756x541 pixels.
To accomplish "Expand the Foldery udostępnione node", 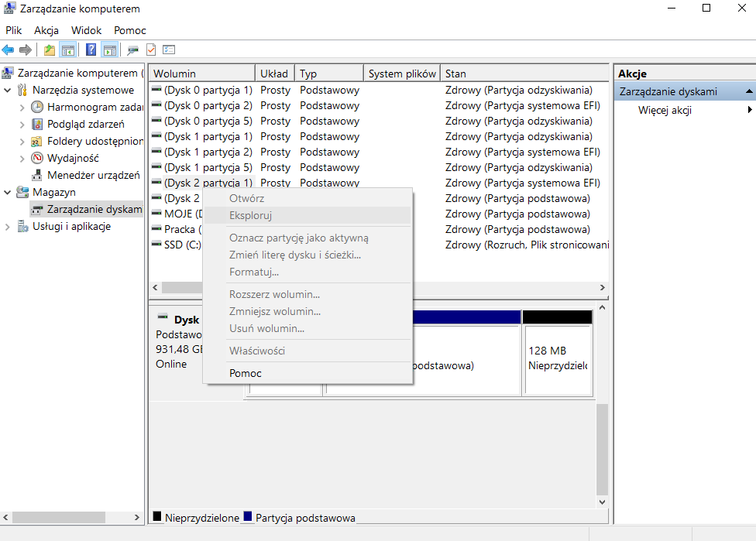I will coord(22,142).
